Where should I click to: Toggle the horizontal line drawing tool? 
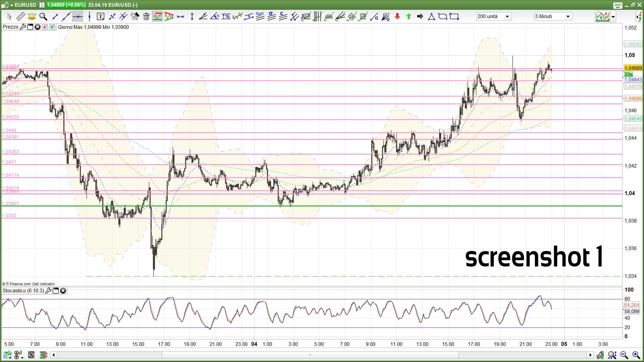77,16
